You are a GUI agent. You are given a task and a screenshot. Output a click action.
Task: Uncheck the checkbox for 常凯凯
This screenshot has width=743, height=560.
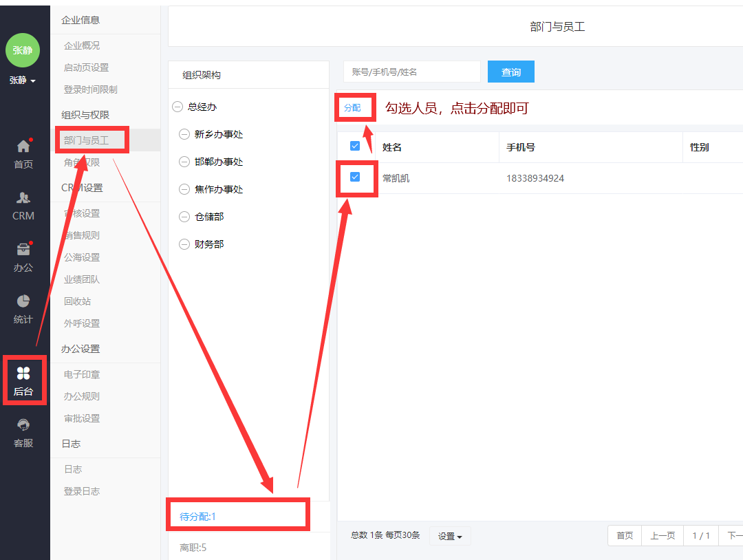pyautogui.click(x=355, y=177)
